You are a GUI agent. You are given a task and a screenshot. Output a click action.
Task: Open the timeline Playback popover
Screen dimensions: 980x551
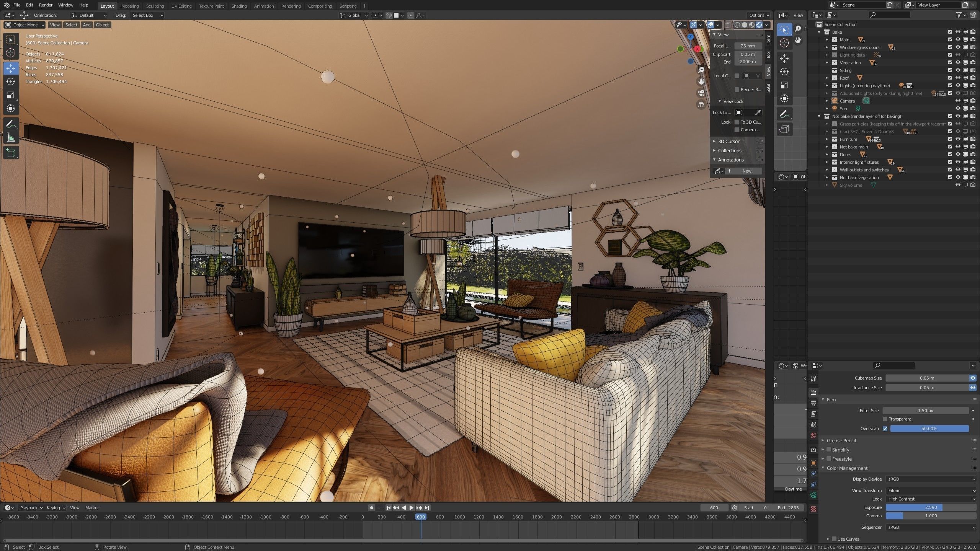31,508
